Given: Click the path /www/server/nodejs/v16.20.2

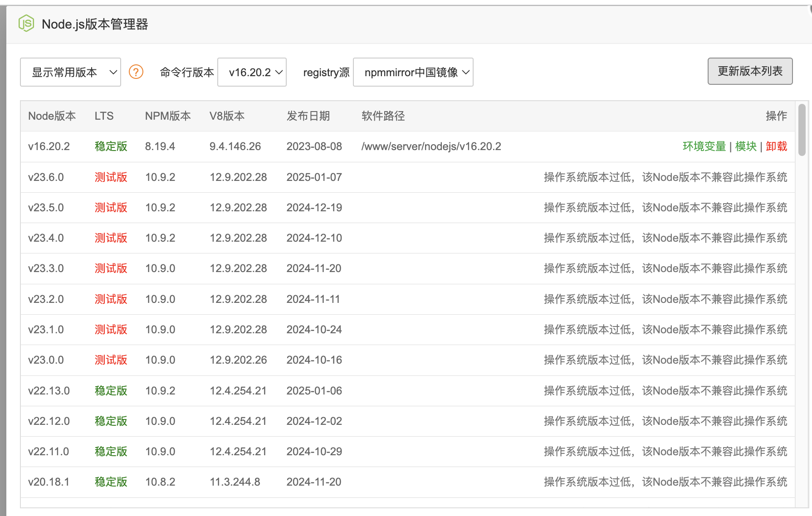Looking at the screenshot, I should click(431, 146).
